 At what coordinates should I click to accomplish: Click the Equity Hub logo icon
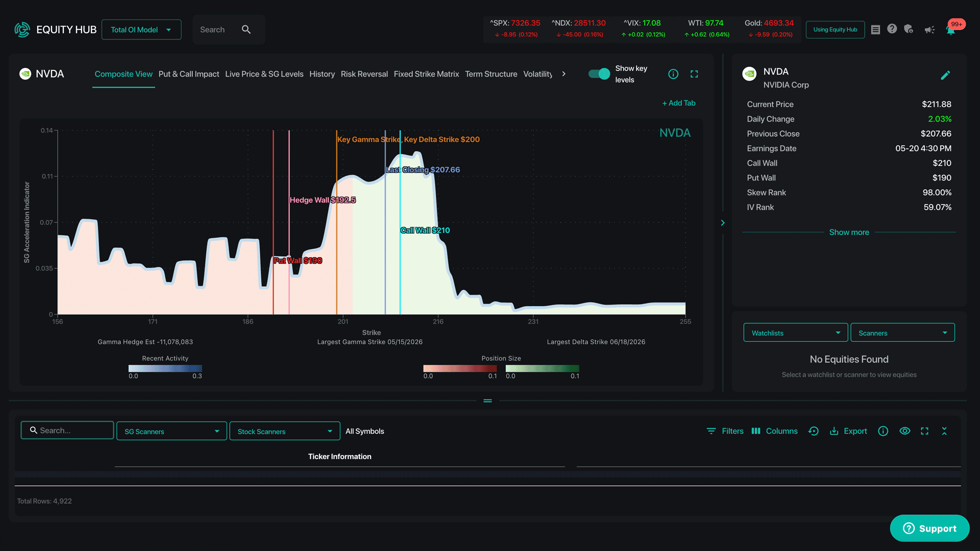[x=22, y=30]
